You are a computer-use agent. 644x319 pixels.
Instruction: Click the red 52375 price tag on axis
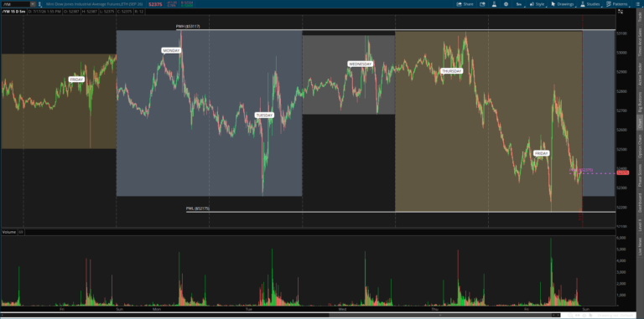coord(623,172)
